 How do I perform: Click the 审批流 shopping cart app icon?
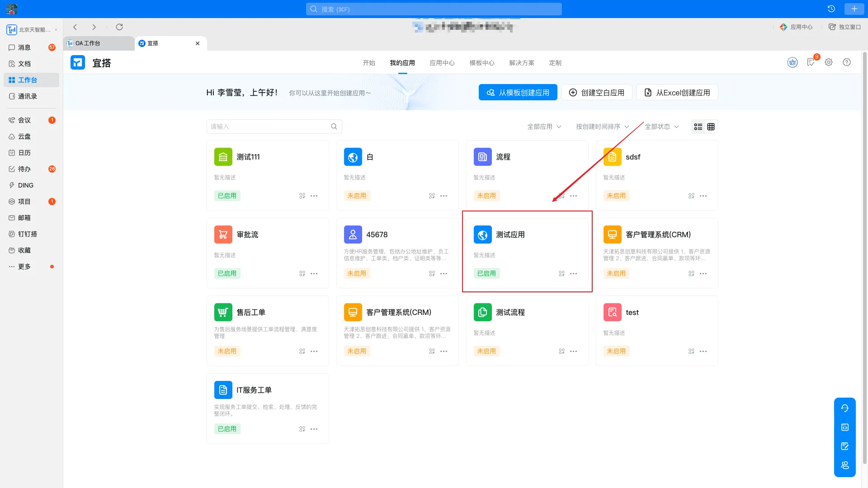[223, 235]
